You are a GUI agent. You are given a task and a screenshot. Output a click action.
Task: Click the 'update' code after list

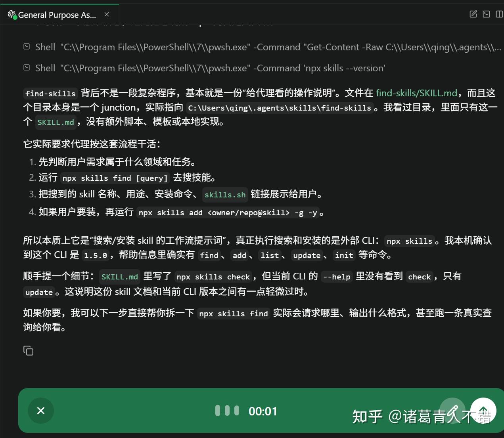click(307, 255)
